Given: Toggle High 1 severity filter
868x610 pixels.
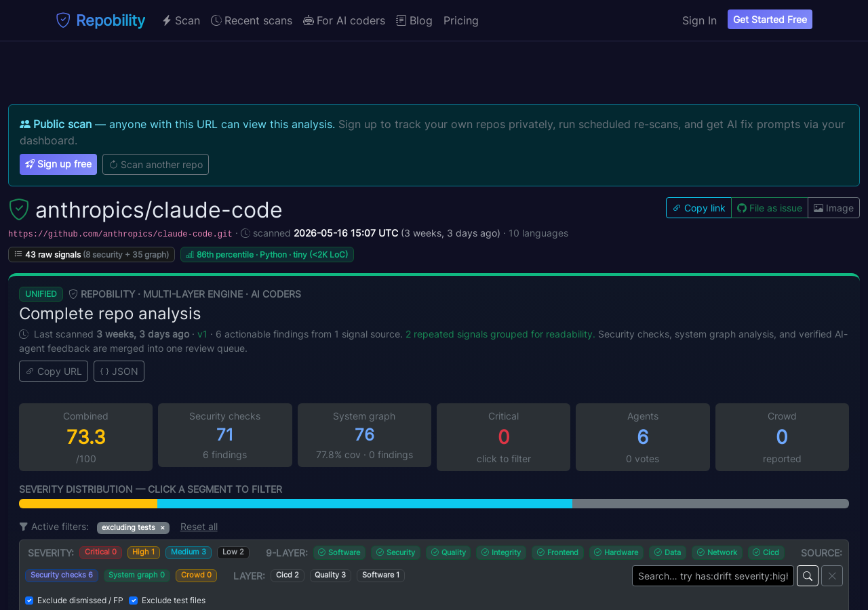Looking at the screenshot, I should click(x=144, y=552).
